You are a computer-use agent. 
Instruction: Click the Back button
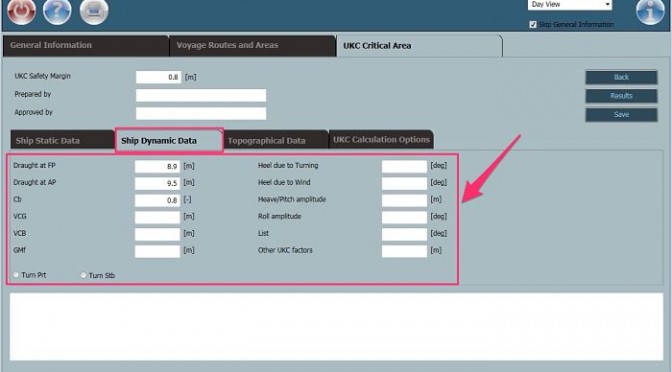click(621, 77)
